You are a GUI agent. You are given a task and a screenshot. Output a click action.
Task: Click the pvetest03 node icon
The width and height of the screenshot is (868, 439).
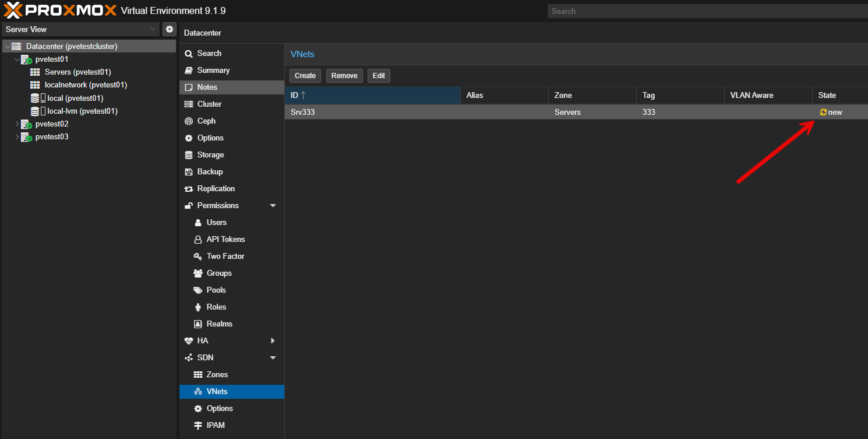pos(26,137)
